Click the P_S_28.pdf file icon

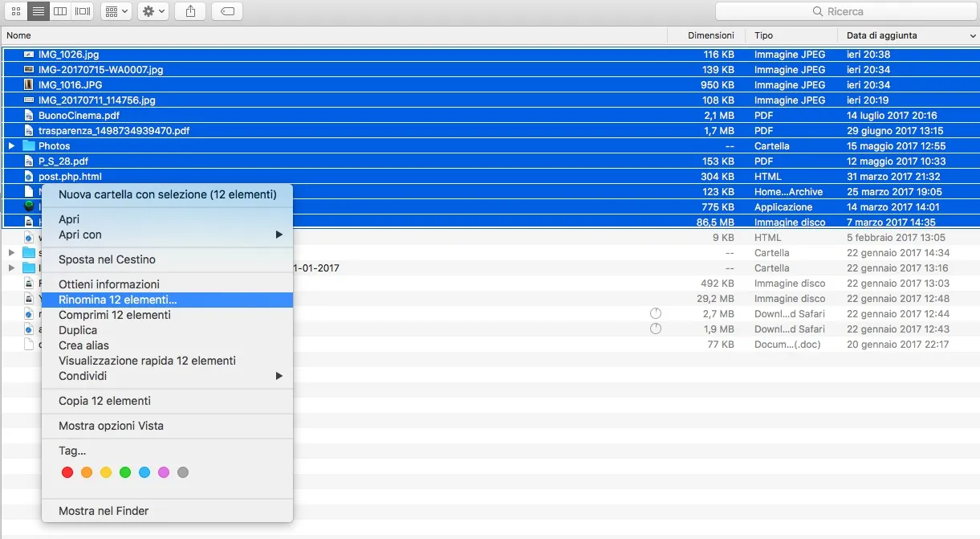[x=29, y=161]
